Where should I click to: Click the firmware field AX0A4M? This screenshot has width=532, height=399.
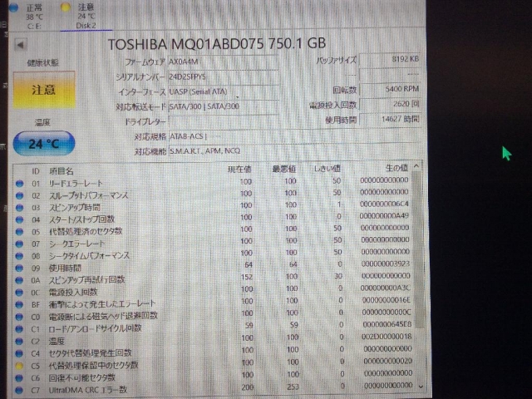tap(224, 62)
